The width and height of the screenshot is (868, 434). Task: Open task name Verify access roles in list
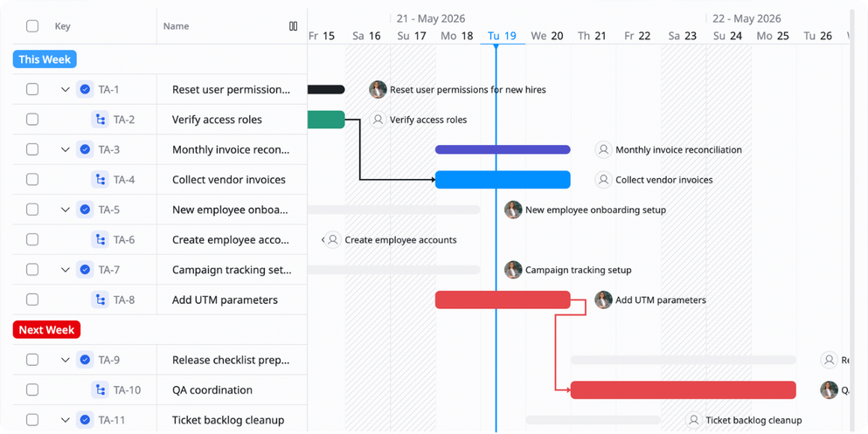(x=217, y=120)
